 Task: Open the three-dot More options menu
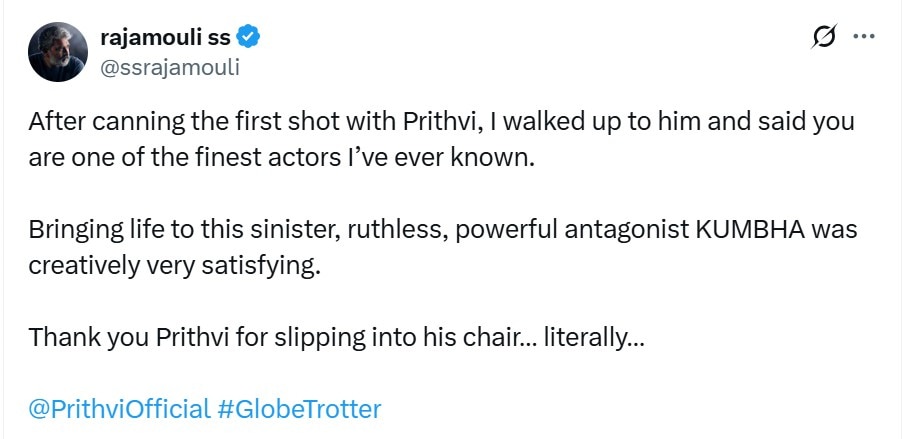click(x=863, y=38)
